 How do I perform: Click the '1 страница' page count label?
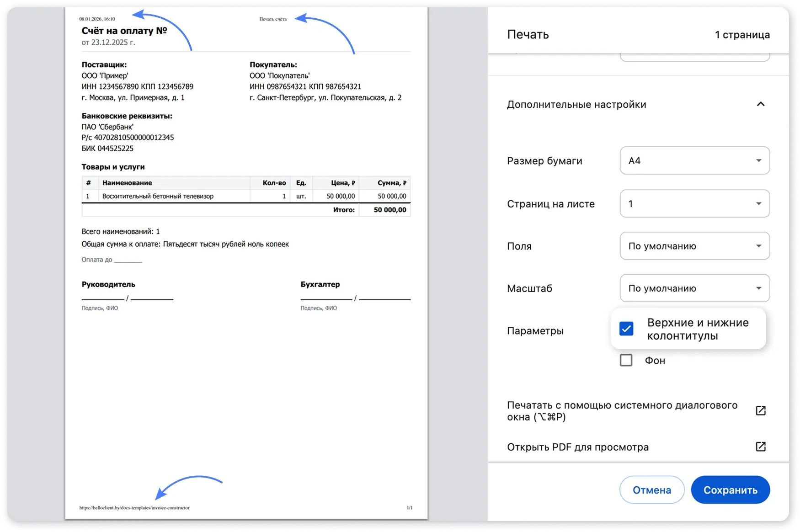[742, 35]
